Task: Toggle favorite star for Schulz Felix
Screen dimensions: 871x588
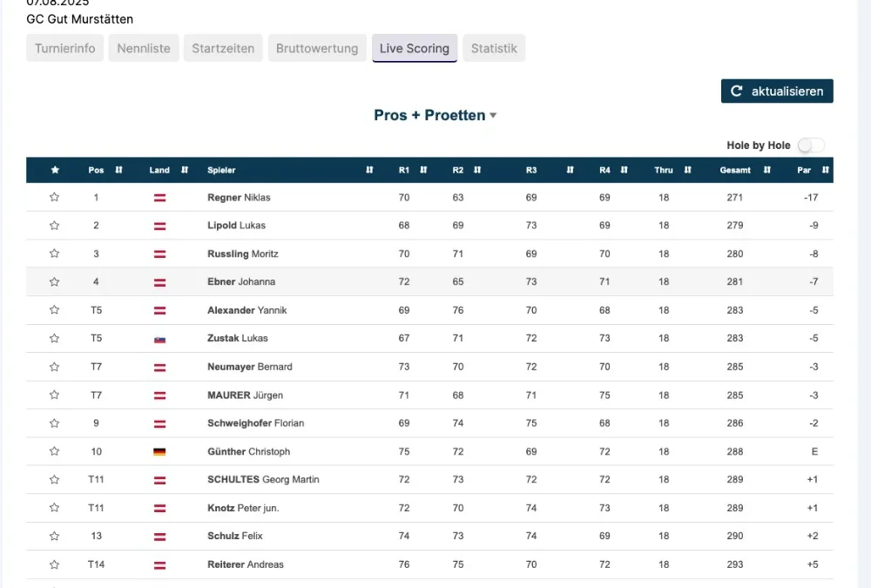Action: [x=55, y=536]
